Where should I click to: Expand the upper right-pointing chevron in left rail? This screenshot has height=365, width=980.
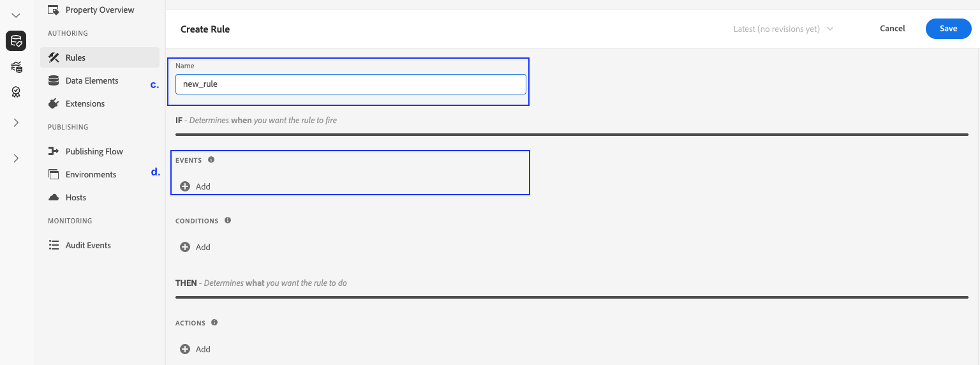coord(16,123)
